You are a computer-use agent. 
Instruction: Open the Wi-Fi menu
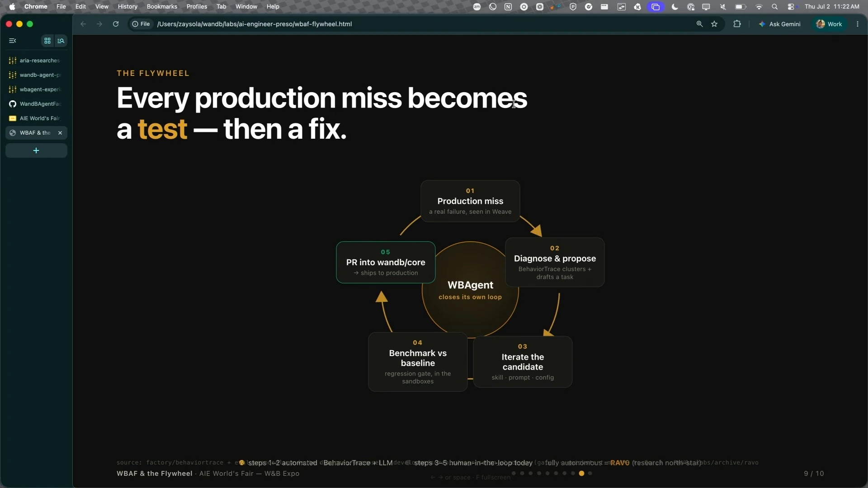point(759,6)
